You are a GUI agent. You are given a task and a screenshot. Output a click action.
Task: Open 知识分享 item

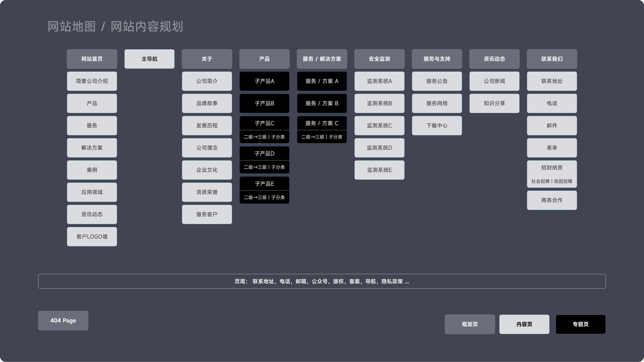[x=494, y=103]
